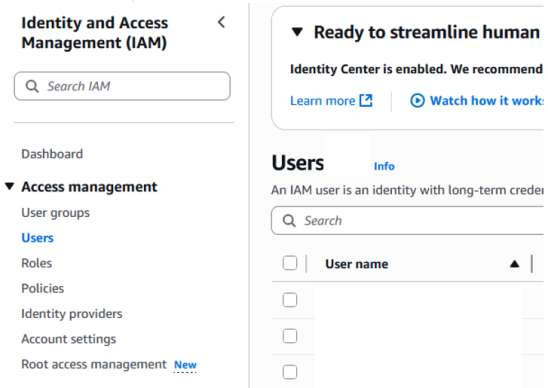Open the Dashboard page

point(52,154)
